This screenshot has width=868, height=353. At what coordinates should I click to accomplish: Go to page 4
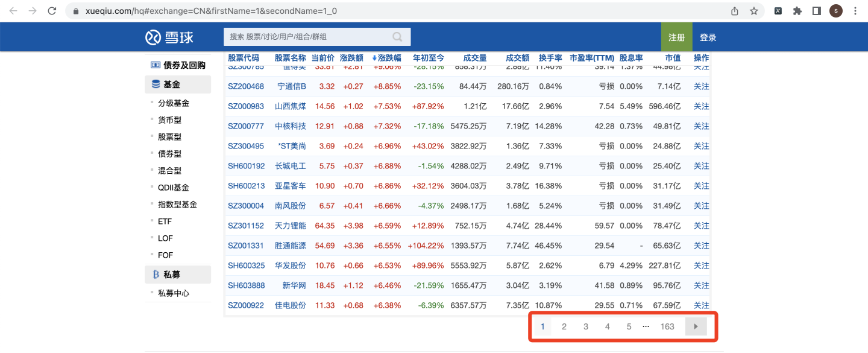pos(608,326)
